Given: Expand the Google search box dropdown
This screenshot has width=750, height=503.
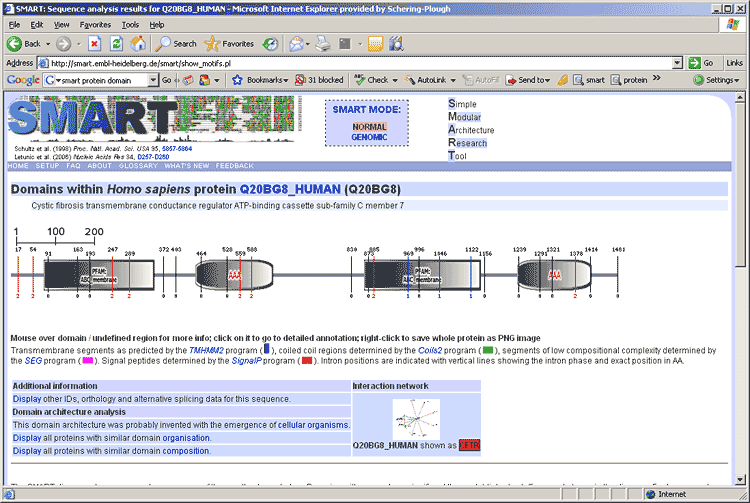Looking at the screenshot, I should pos(153,80).
